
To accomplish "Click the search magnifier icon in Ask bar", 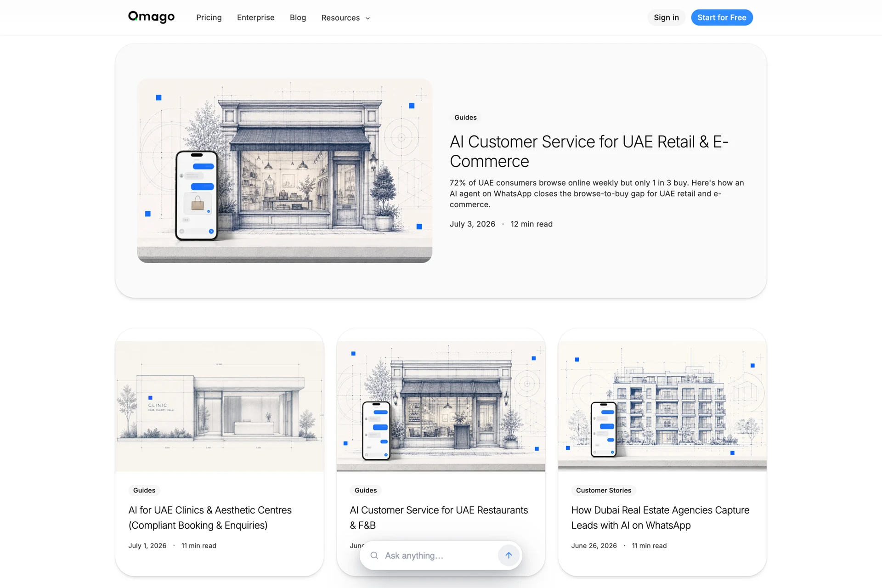I will pyautogui.click(x=374, y=555).
